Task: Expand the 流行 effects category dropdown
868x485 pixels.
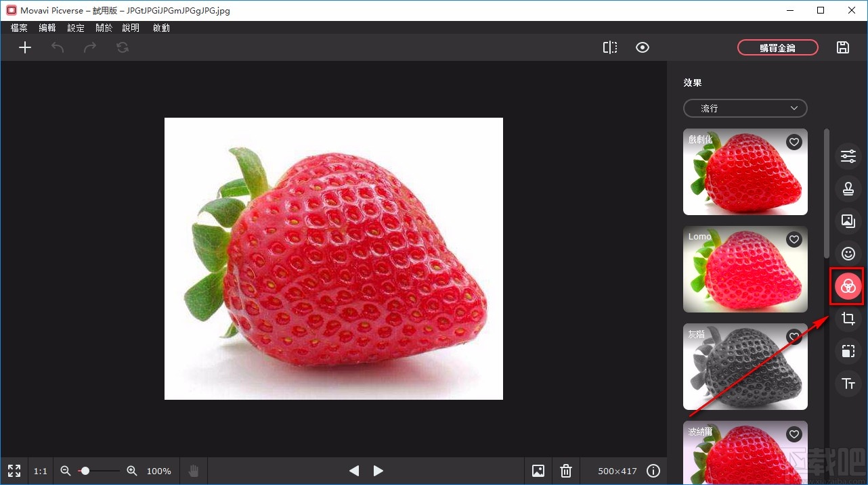Action: [x=745, y=108]
